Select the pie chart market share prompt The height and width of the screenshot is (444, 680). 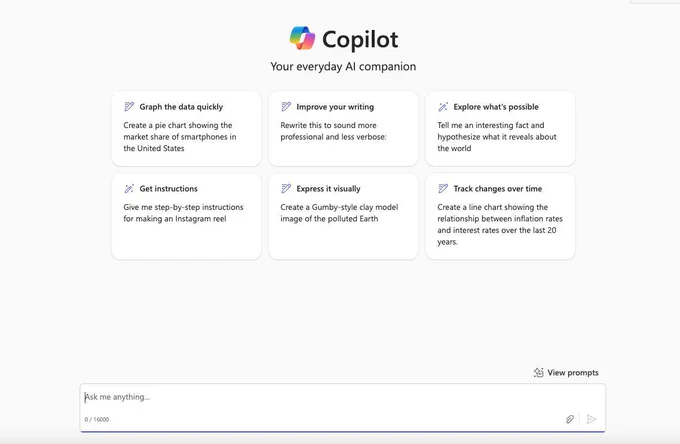[186, 128]
